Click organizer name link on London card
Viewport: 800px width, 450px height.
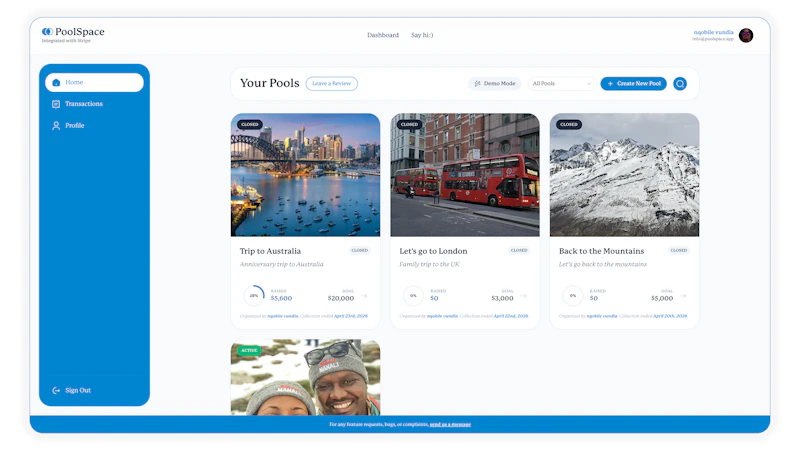point(442,316)
